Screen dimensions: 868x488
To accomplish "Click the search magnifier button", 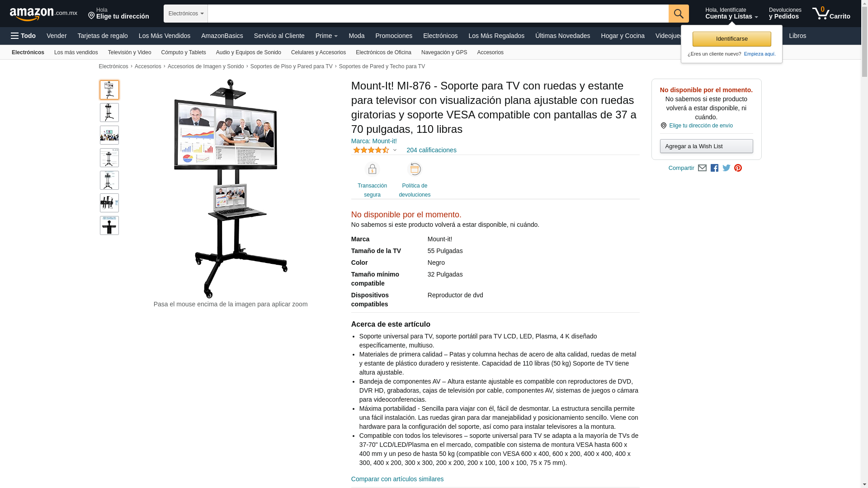I will (x=679, y=14).
